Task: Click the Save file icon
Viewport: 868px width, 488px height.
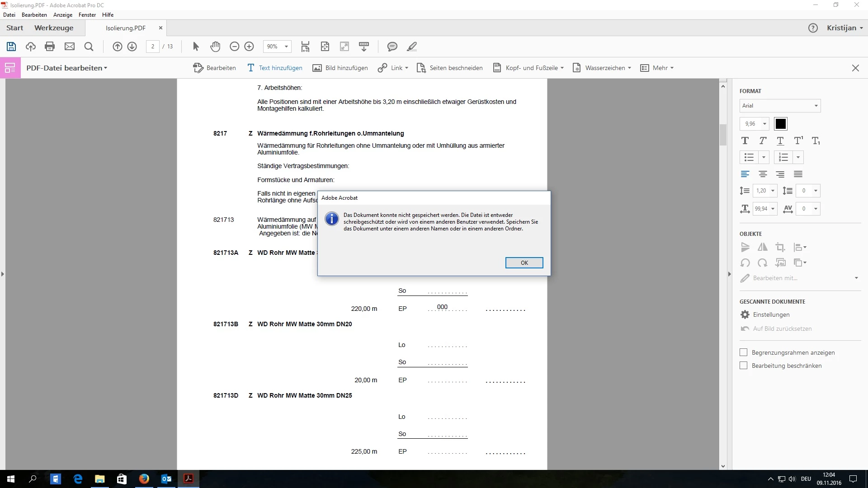Action: click(11, 47)
